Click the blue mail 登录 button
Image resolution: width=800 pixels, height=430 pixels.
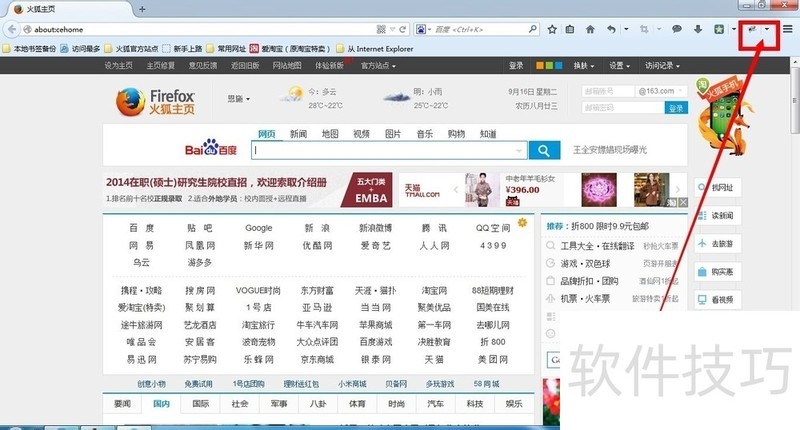pos(676,108)
